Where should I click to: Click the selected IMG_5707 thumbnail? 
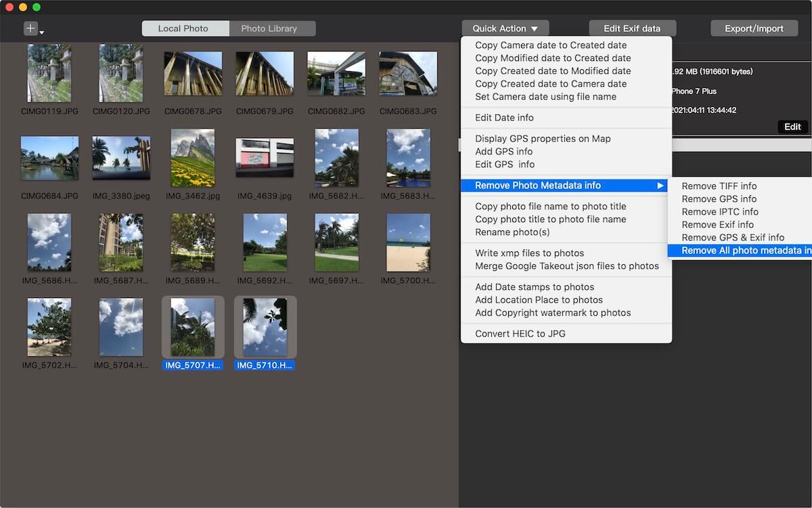(x=193, y=327)
